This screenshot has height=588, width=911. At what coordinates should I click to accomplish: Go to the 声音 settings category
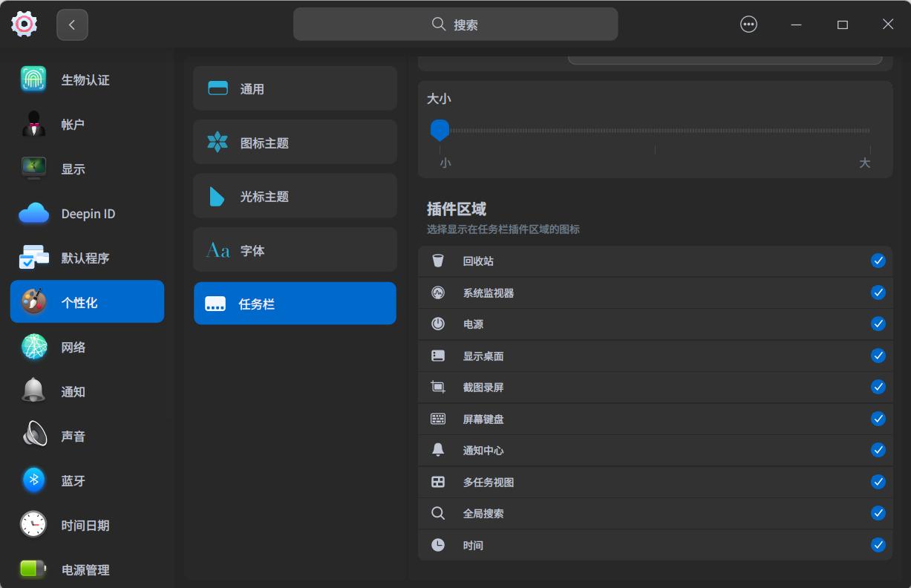(87, 436)
